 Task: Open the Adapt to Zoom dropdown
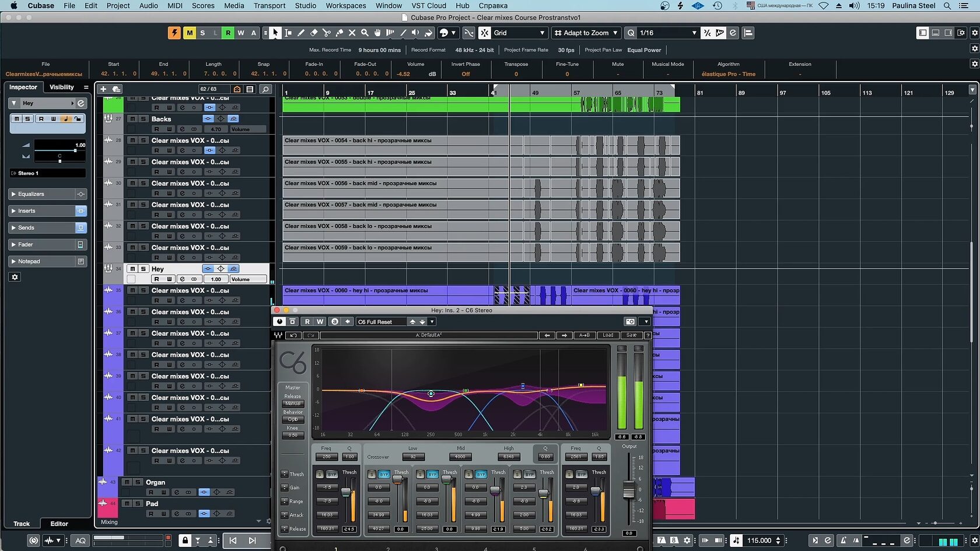[586, 33]
